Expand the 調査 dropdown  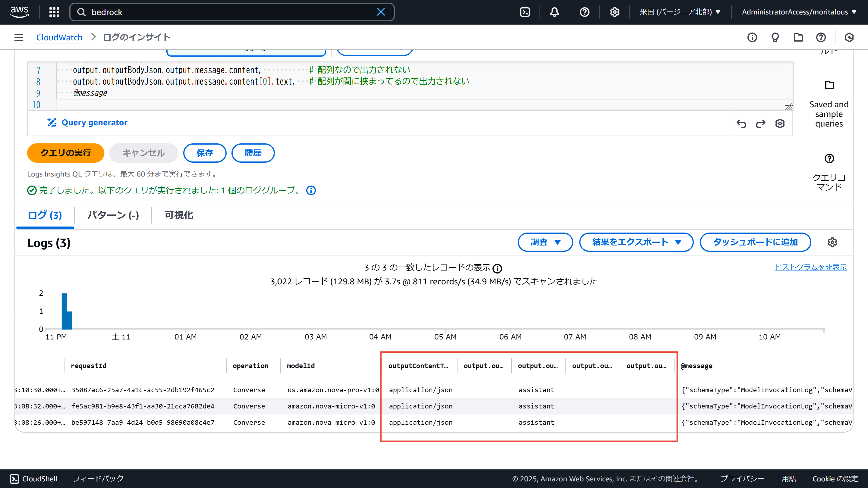545,242
